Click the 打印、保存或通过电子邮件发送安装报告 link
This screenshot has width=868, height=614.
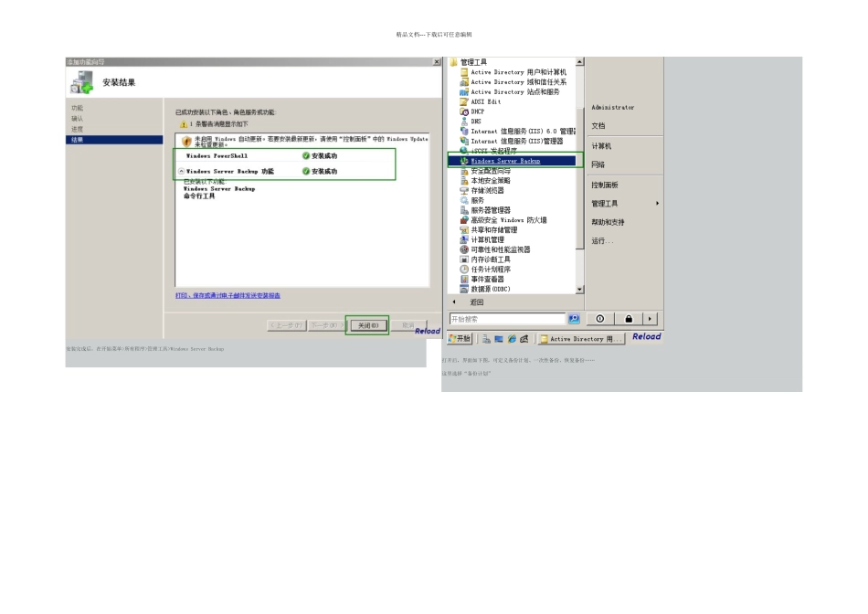pos(228,296)
